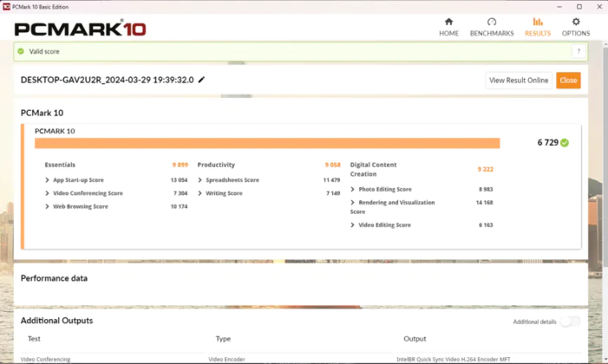
Task: Click the Productivity score 9 058
Action: click(x=332, y=165)
